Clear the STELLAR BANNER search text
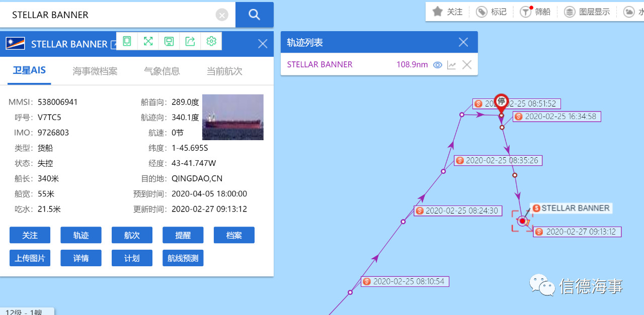 click(x=222, y=15)
